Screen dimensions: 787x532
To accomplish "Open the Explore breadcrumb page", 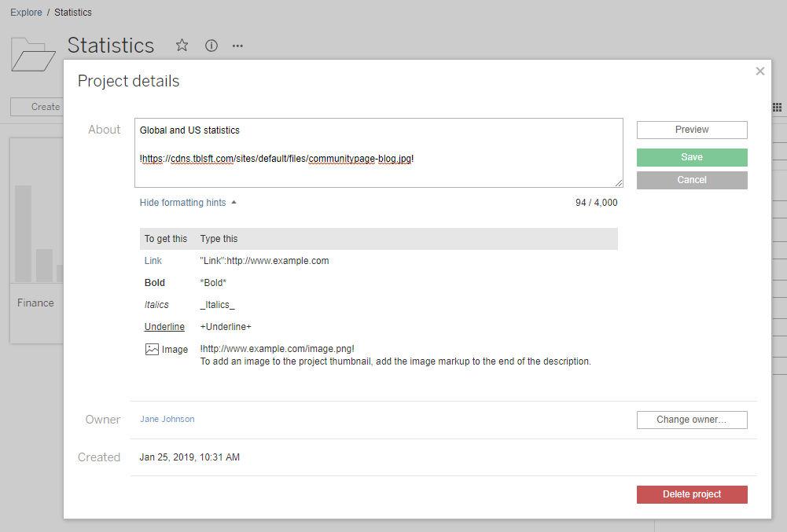I will tap(26, 12).
